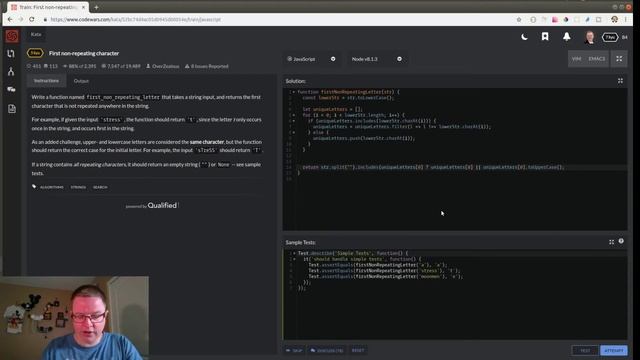This screenshot has width=640, height=360.
Task: Select the browser tab titled Train: First non-repeating
Action: pyautogui.click(x=48, y=7)
